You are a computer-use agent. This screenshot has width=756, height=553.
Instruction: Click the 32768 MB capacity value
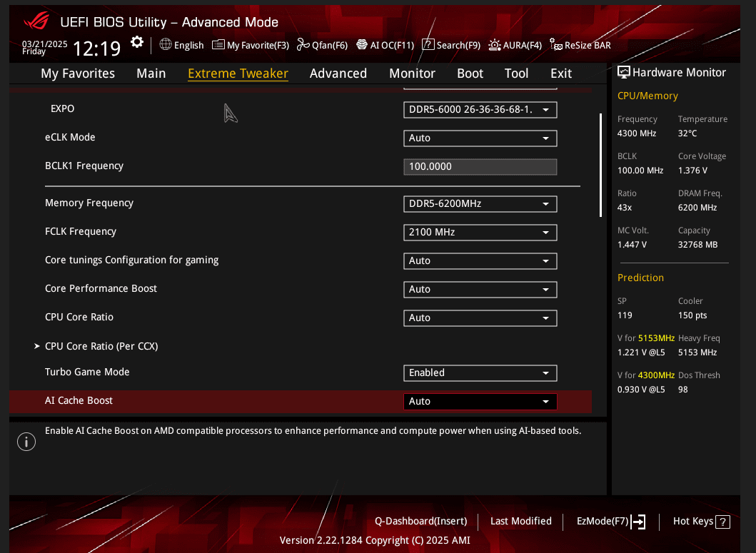(697, 245)
